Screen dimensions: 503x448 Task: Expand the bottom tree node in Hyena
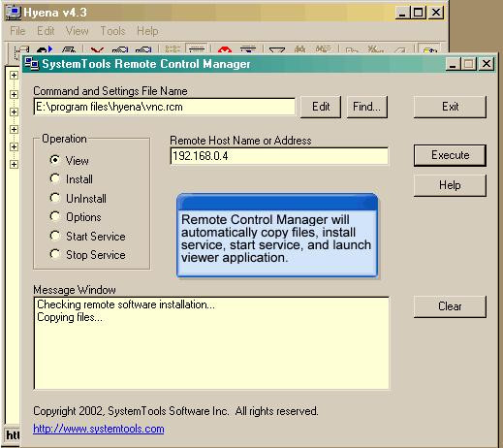14,165
